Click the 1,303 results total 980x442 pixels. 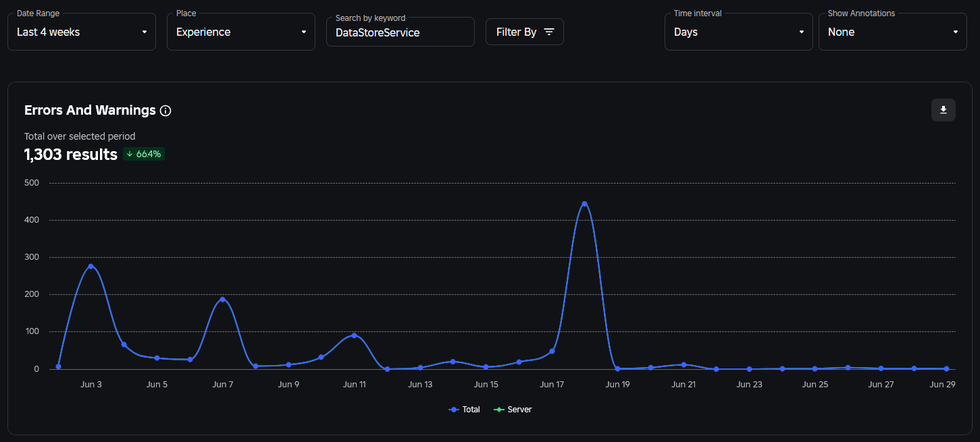[x=71, y=154]
